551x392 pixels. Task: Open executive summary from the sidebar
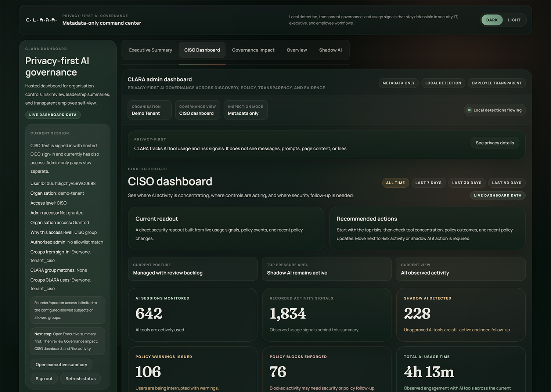click(61, 364)
